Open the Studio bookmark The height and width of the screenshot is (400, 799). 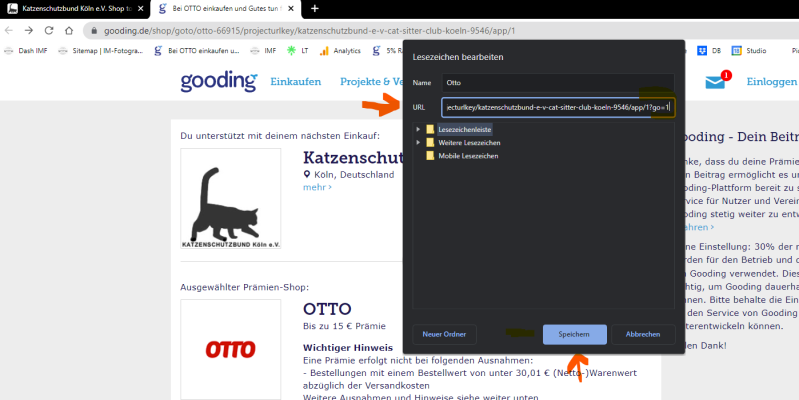pos(749,50)
